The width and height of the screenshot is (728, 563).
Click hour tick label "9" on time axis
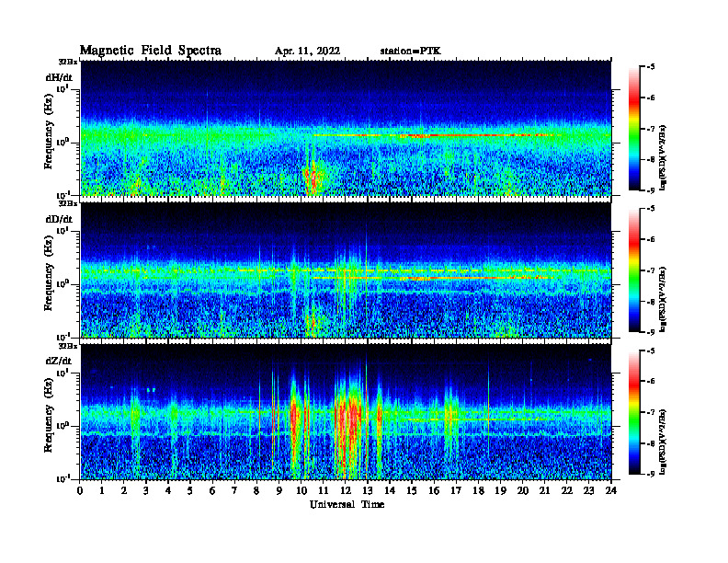point(279,491)
